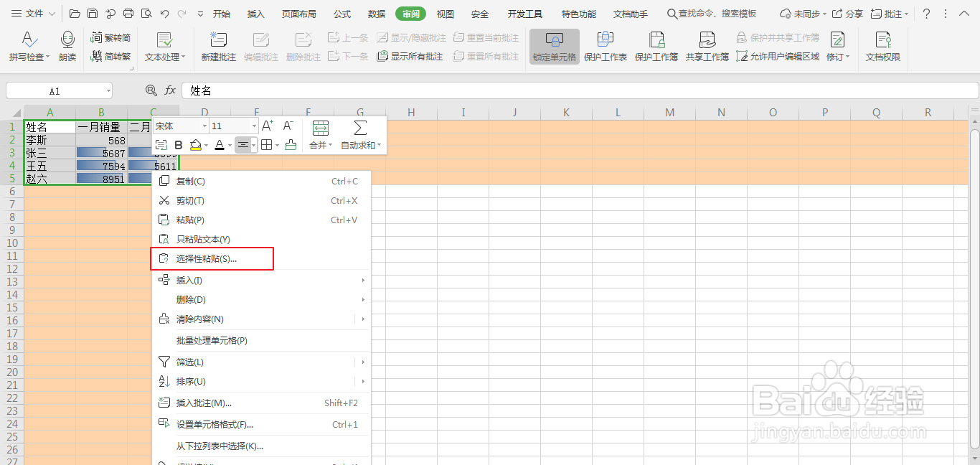
Task: Open the font size dropdown 11
Action: tap(253, 126)
